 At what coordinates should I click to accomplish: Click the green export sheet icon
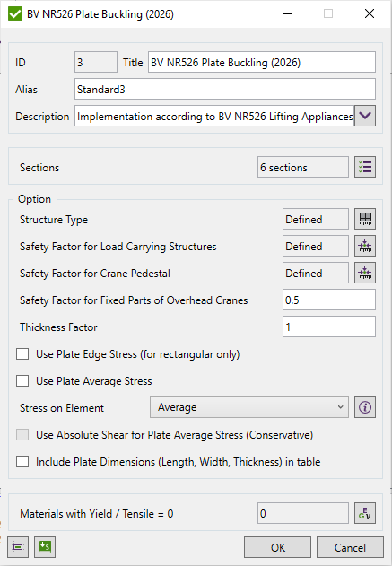(x=45, y=547)
